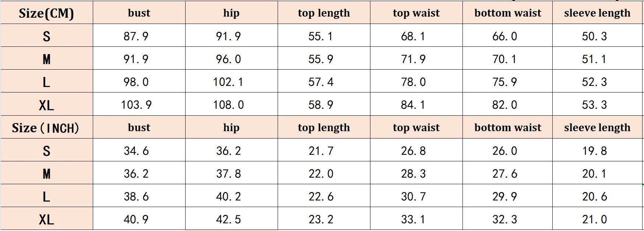Image resolution: width=644 pixels, height=231 pixels.
Task: Click the bust column header in CM table
Action: [139, 13]
